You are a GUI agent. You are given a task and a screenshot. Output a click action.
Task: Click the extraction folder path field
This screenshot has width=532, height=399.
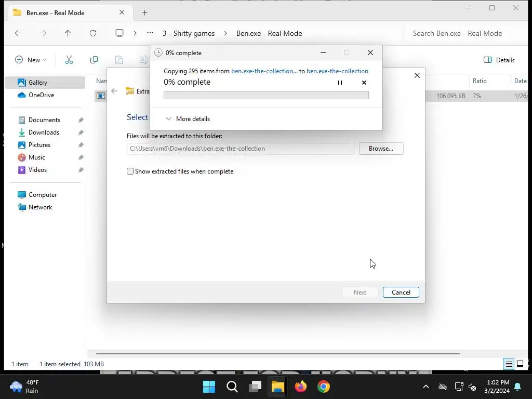click(240, 149)
